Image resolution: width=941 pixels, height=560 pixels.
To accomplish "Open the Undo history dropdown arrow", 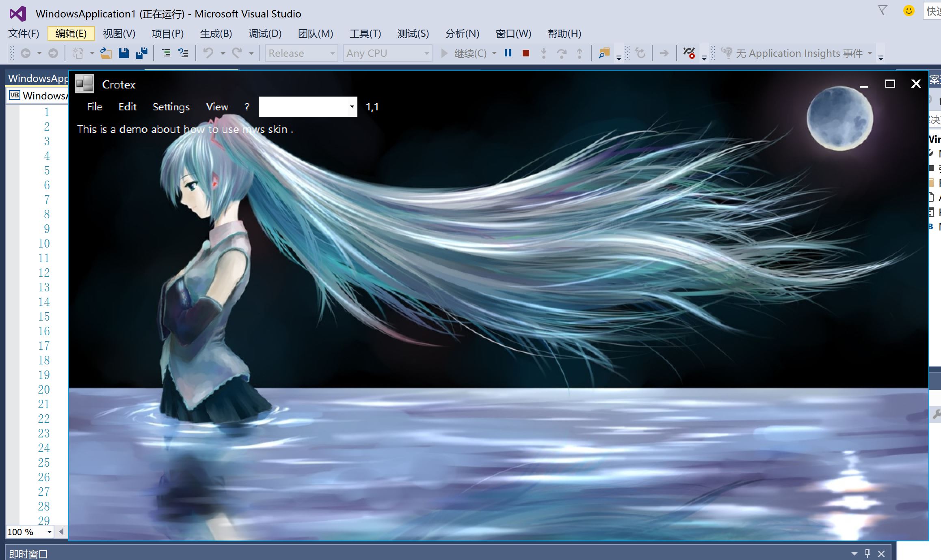I will 223,53.
